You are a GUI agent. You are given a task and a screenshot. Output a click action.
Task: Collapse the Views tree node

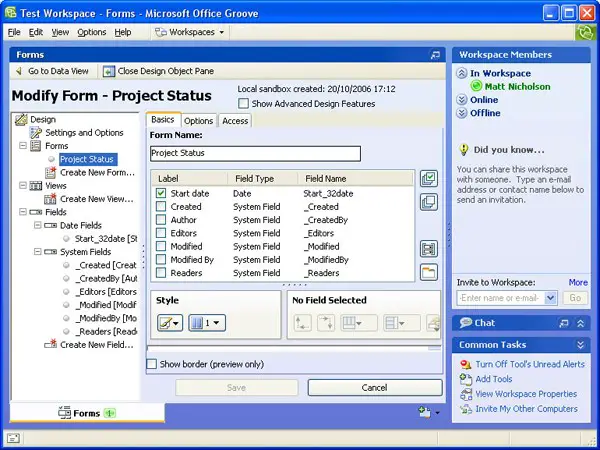[23, 186]
